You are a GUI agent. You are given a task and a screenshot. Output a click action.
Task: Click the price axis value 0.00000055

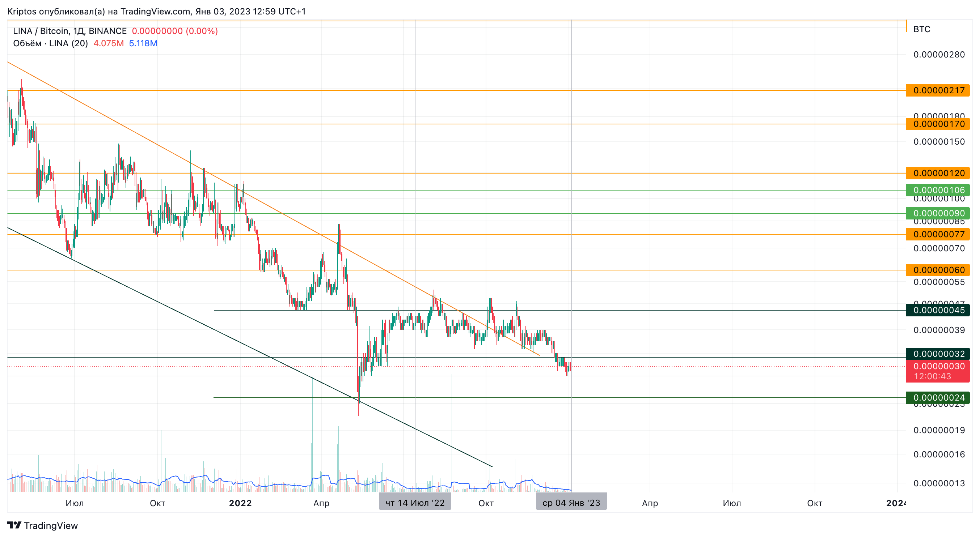pos(939,282)
